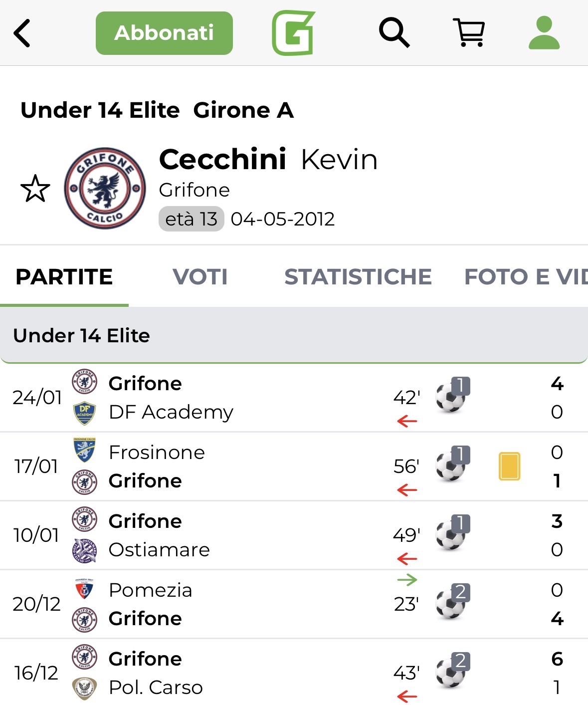Tap the green G home logo
The width and height of the screenshot is (588, 705).
(294, 33)
